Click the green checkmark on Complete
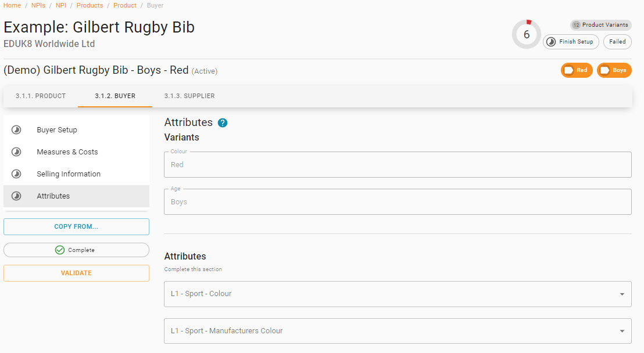The image size is (644, 353). point(60,250)
